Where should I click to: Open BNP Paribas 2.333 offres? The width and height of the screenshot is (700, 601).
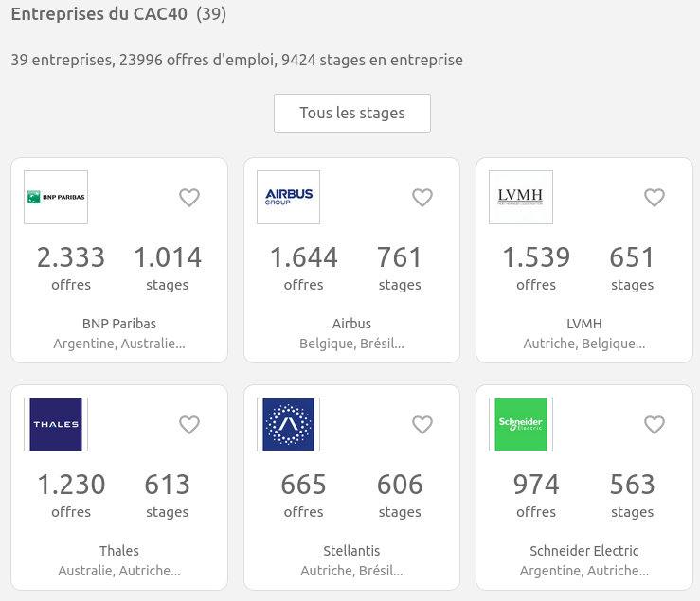pyautogui.click(x=71, y=267)
